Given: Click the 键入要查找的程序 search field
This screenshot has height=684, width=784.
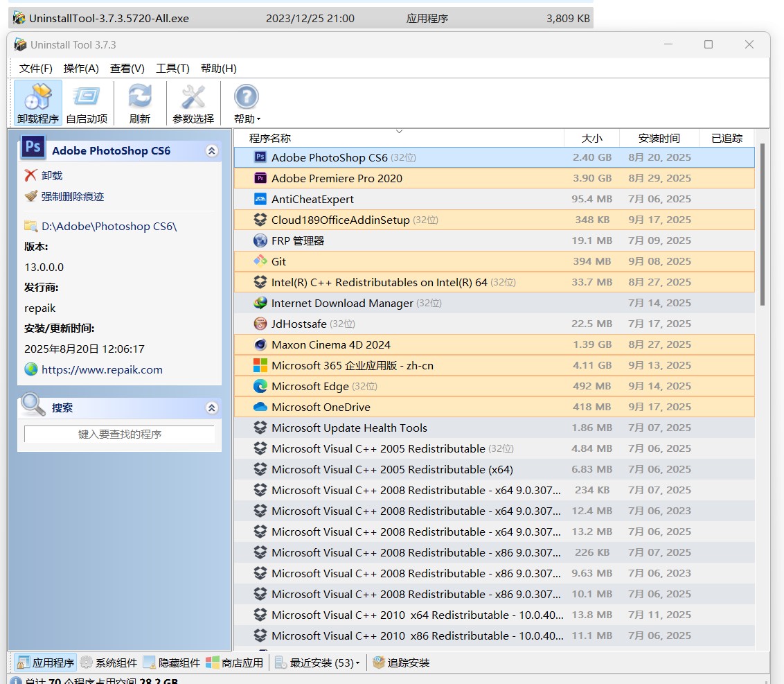Looking at the screenshot, I should pos(119,435).
